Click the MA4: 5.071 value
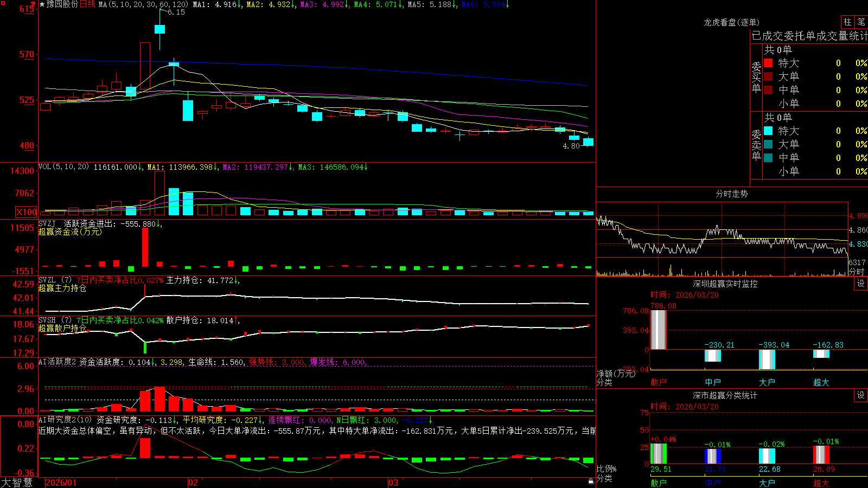The width and height of the screenshot is (868, 488). click(x=378, y=4)
